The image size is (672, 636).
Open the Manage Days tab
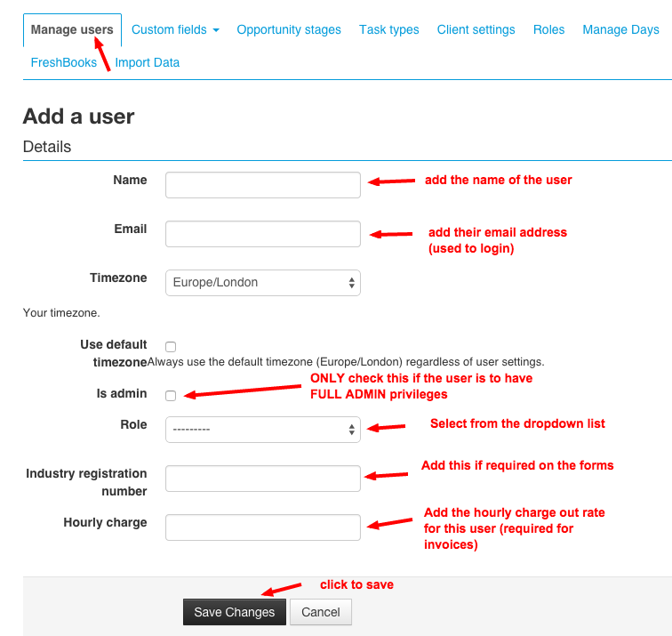[620, 29]
